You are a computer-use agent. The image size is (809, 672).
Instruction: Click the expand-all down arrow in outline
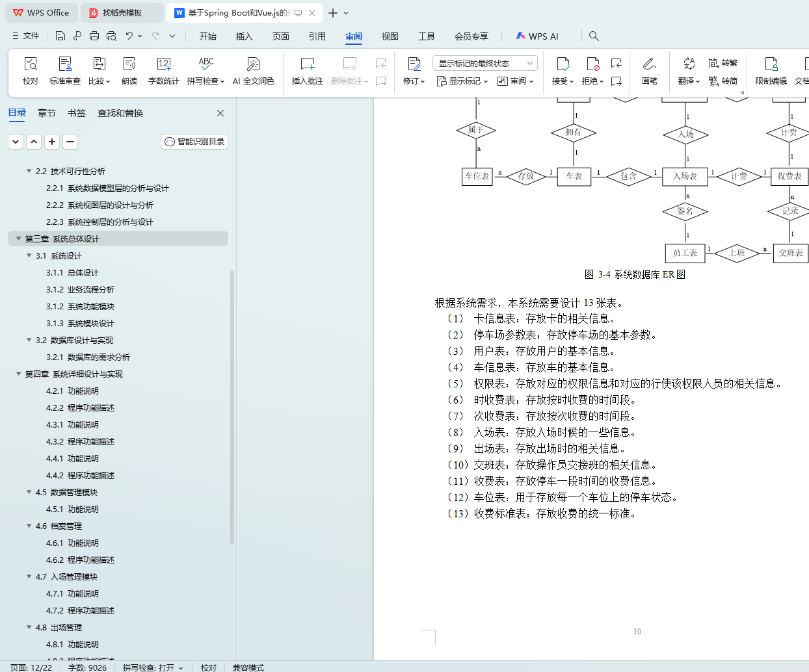pyautogui.click(x=16, y=141)
